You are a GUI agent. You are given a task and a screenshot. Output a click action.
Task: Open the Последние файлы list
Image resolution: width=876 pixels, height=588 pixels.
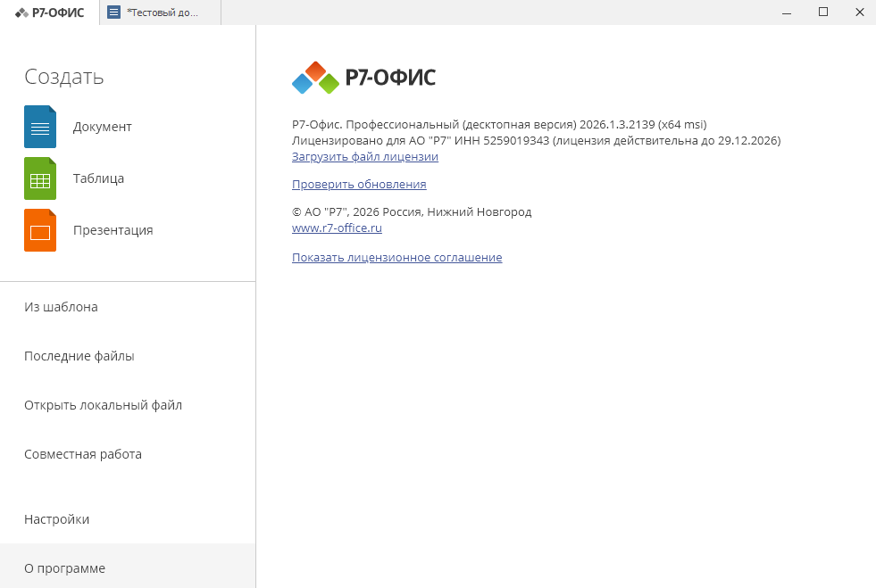click(128, 356)
